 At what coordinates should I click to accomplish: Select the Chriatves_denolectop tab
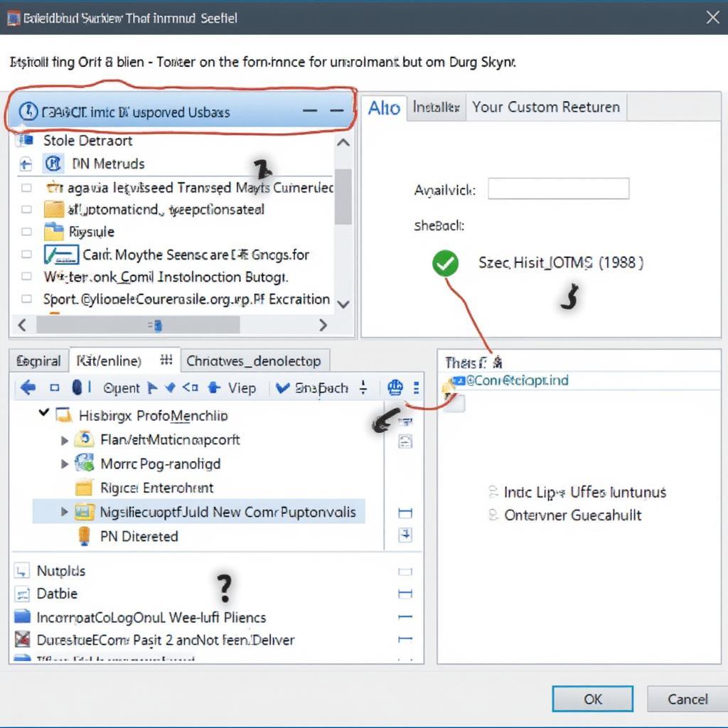pos(254,360)
